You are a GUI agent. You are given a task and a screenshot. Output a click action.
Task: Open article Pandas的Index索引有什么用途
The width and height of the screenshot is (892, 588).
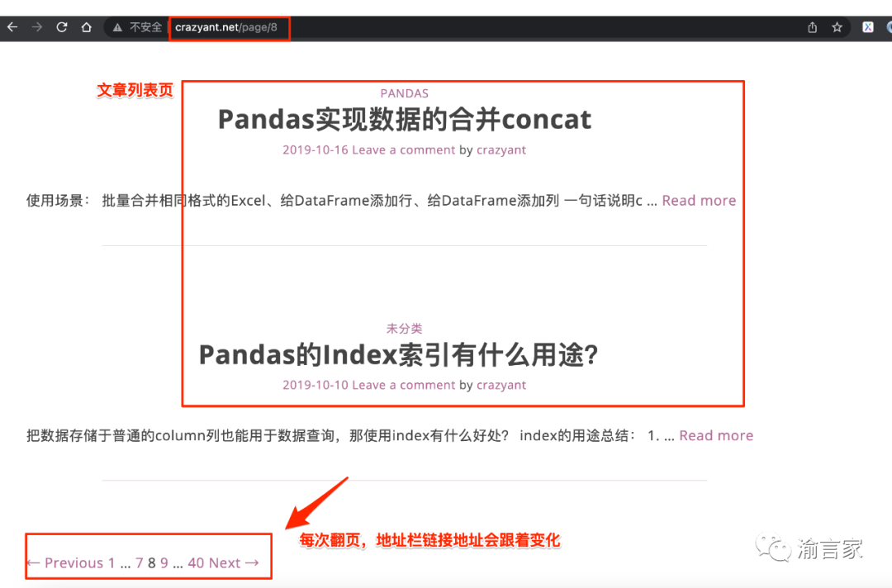[398, 355]
